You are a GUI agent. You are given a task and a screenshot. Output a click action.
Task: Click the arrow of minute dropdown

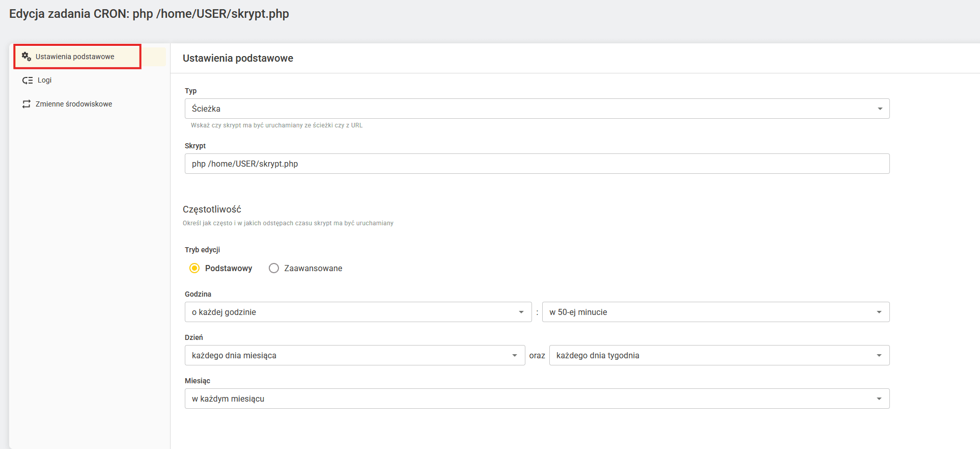(879, 312)
